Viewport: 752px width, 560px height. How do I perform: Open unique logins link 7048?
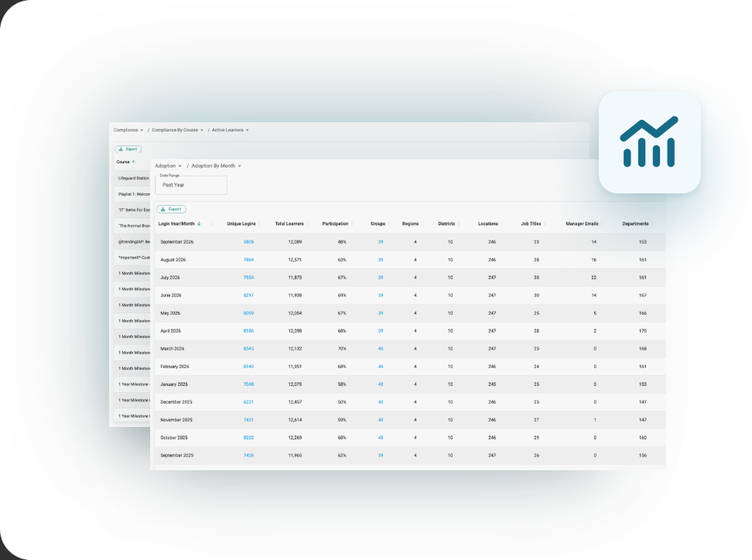pyautogui.click(x=248, y=384)
